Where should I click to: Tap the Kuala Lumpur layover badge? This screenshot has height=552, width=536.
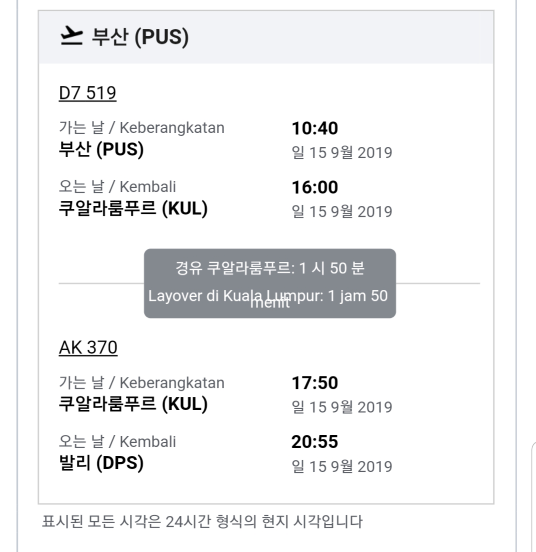(x=270, y=283)
